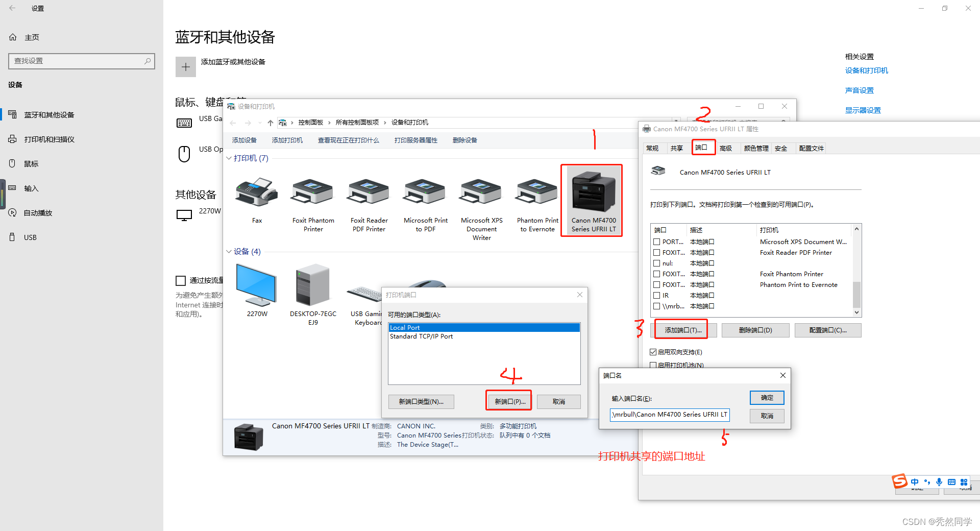Click the search magnifier in Settings
The image size is (980, 531).
pyautogui.click(x=148, y=61)
